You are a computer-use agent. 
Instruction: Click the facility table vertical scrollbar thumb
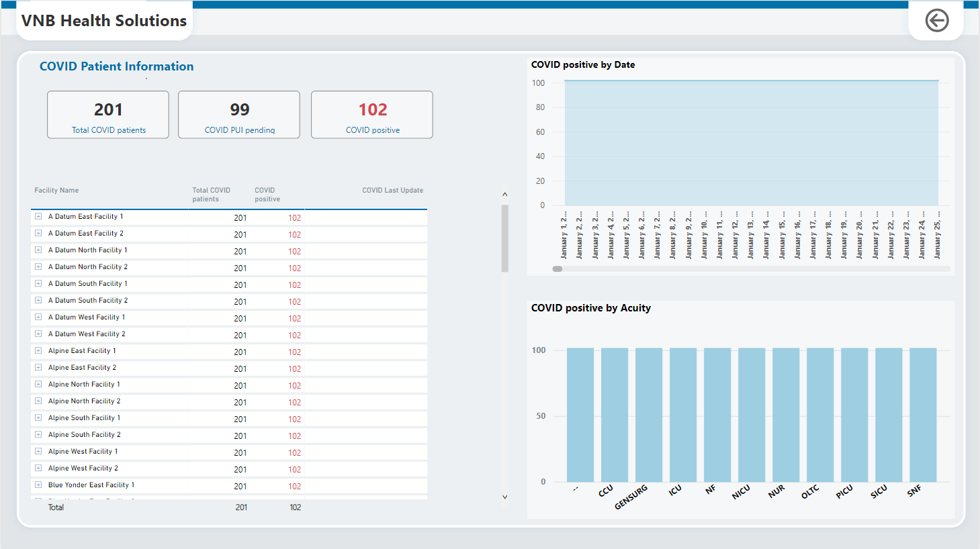tap(505, 239)
